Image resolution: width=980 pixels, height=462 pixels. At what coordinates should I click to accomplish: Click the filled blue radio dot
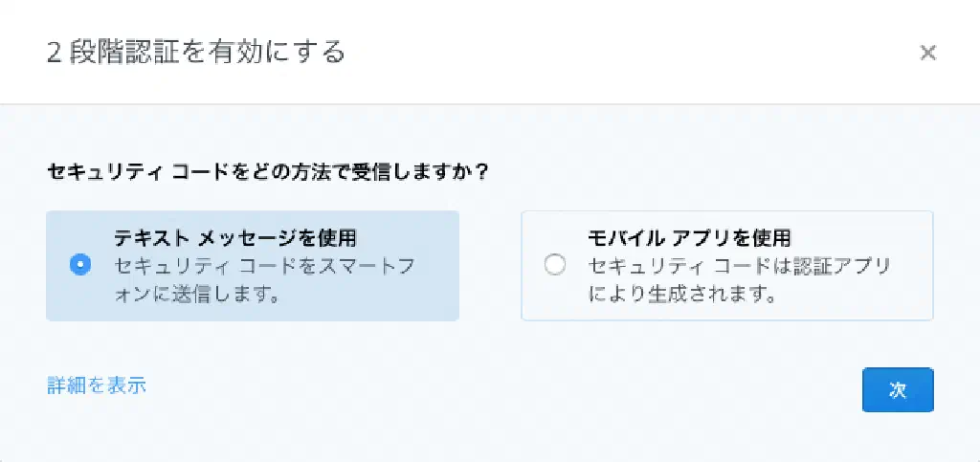80,266
